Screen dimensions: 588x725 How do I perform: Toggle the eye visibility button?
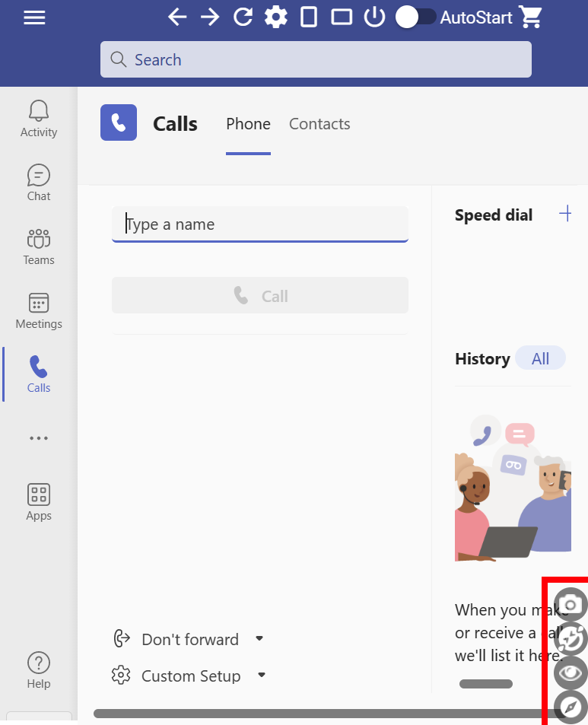pos(571,673)
